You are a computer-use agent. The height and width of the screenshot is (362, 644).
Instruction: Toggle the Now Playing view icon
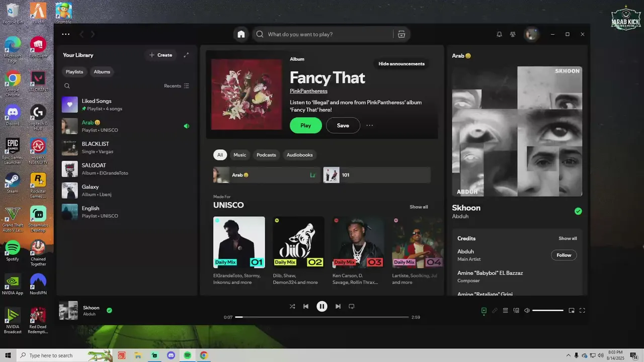[x=484, y=310]
